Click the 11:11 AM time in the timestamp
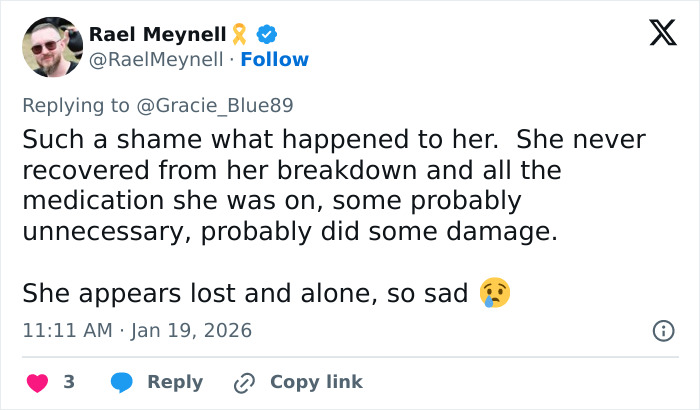This screenshot has height=410, width=700. (x=64, y=330)
